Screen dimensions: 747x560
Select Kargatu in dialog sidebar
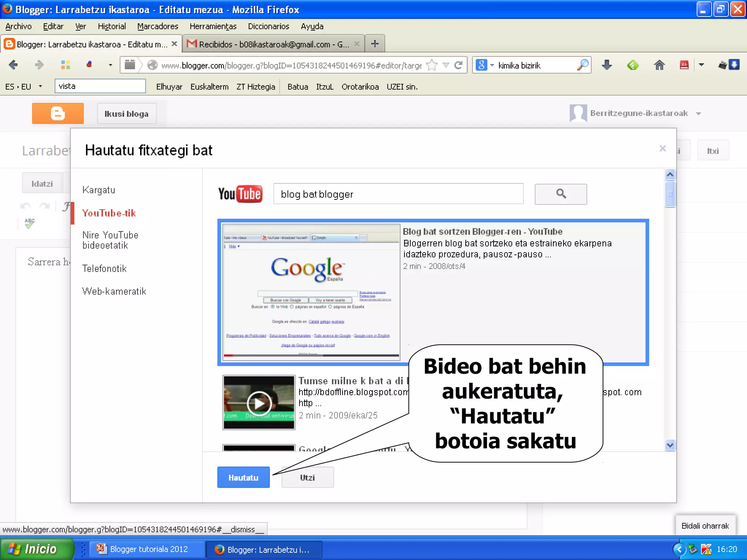99,190
